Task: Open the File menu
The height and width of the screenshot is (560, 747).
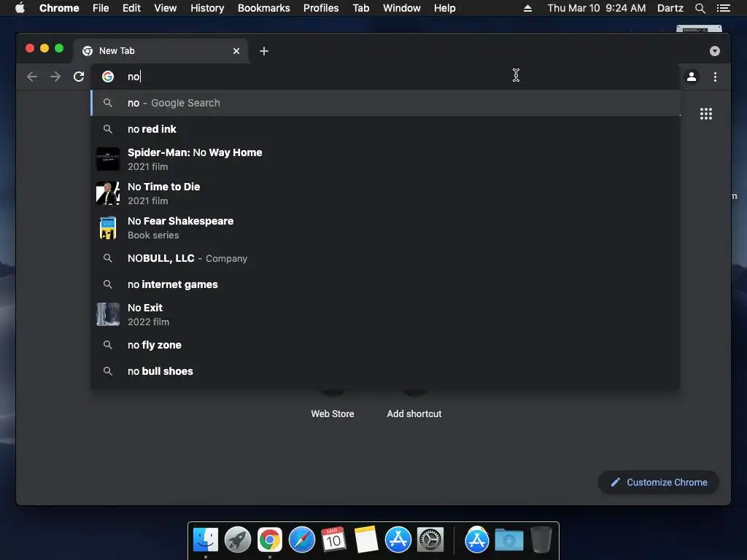Action: click(101, 8)
